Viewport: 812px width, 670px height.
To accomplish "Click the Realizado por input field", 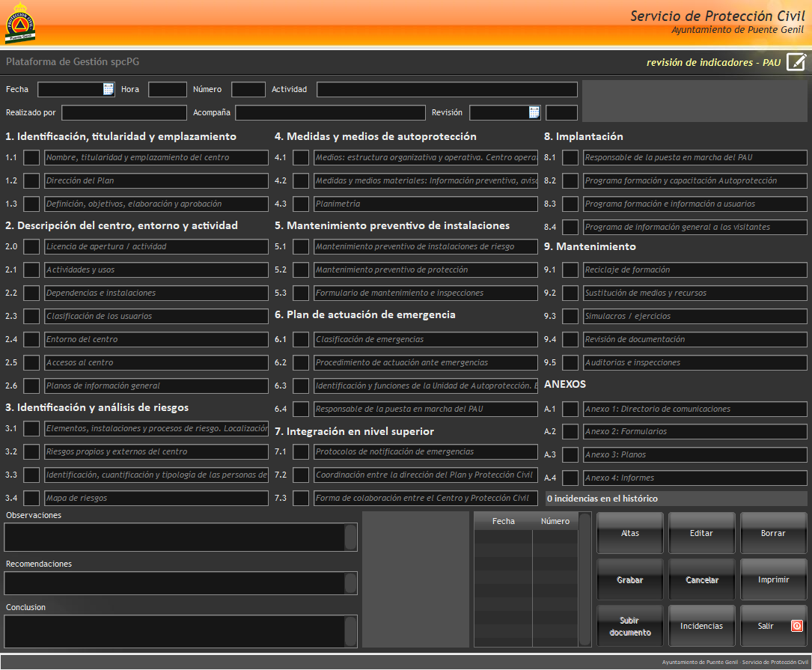I will point(124,112).
